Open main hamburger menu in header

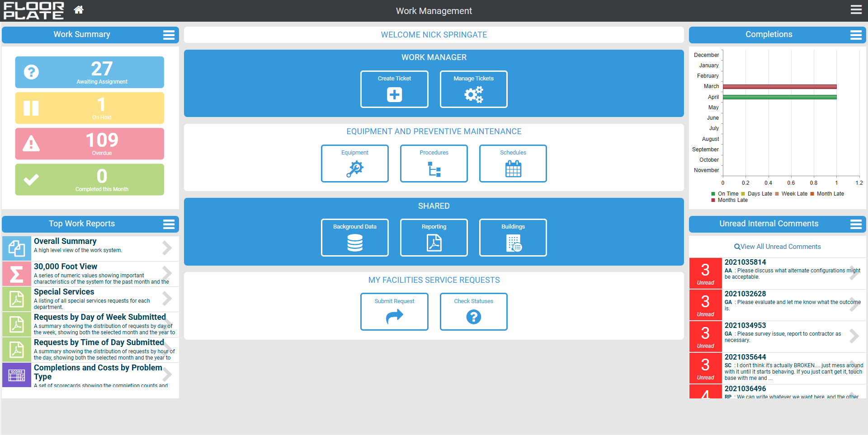(x=856, y=10)
